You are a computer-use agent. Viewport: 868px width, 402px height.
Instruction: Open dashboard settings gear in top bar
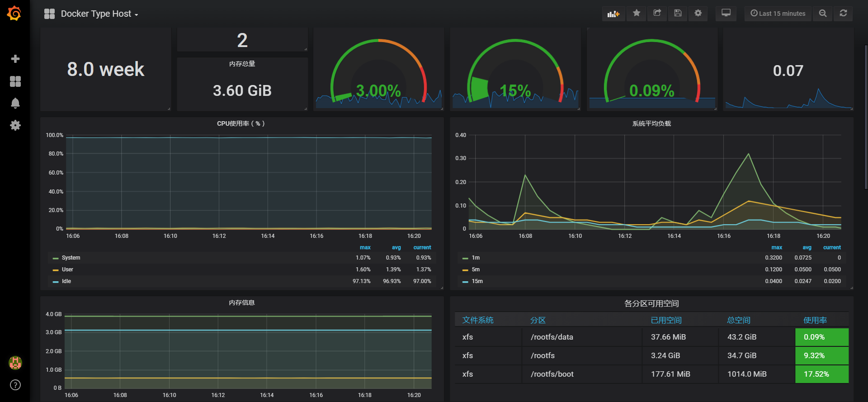698,14
